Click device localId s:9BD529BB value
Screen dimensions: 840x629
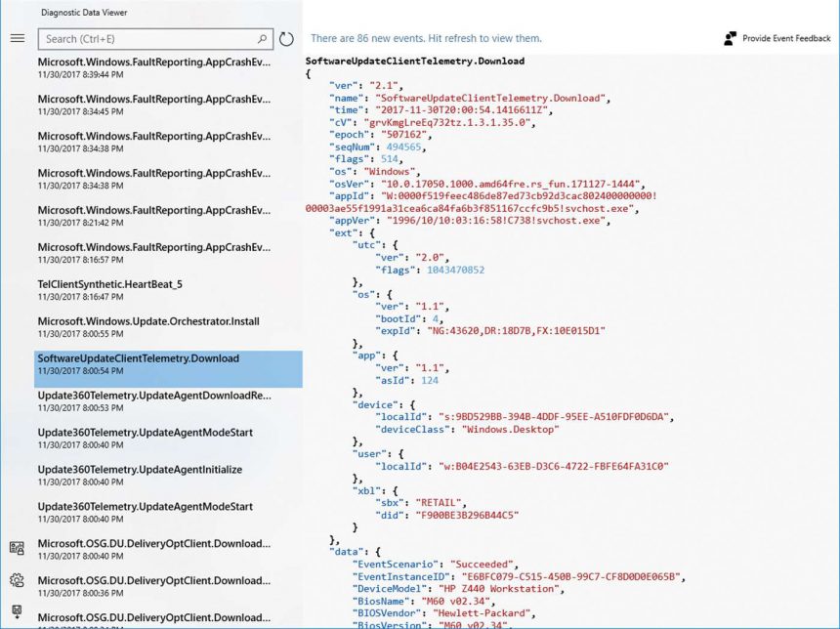point(556,417)
